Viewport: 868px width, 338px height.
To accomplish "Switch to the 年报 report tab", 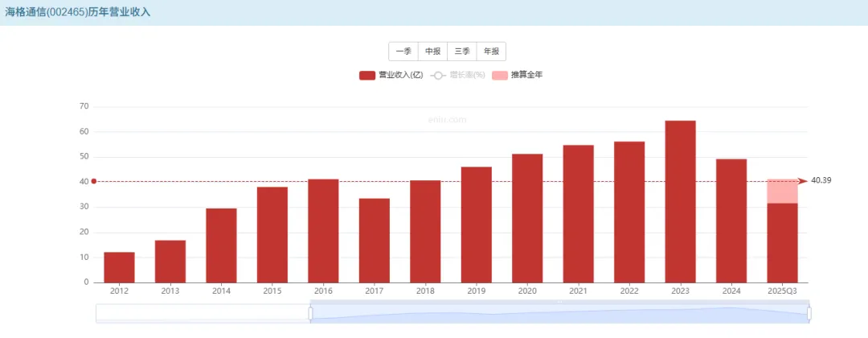I will (491, 52).
